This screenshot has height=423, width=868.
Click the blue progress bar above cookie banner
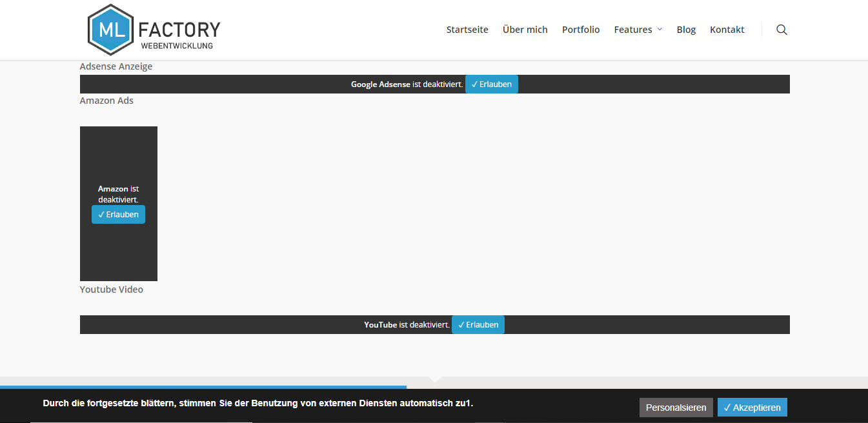203,387
